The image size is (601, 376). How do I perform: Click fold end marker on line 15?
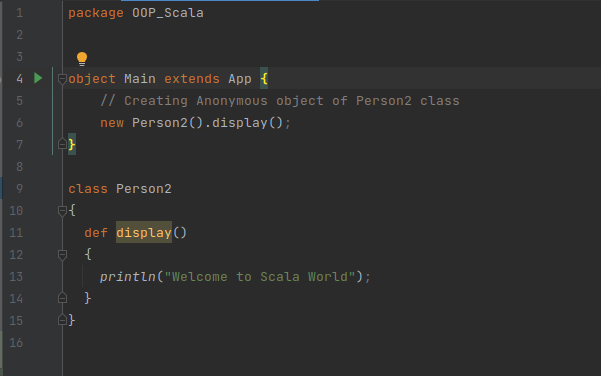click(62, 320)
